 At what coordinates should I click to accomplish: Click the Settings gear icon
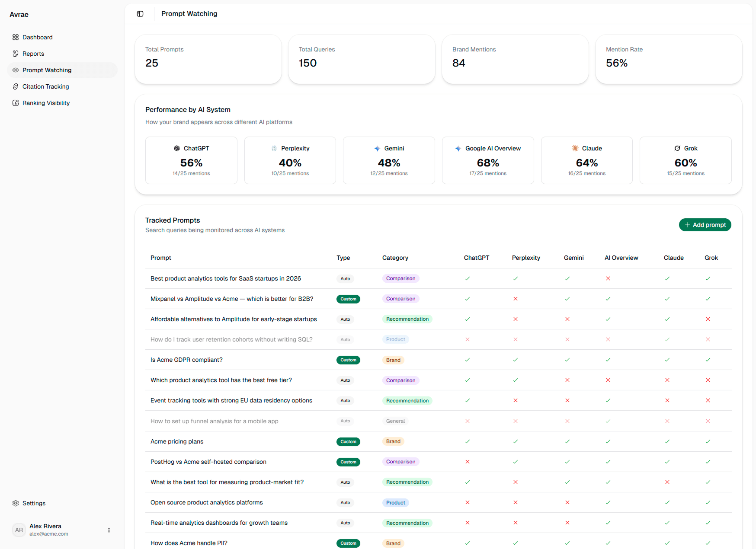[x=16, y=503]
